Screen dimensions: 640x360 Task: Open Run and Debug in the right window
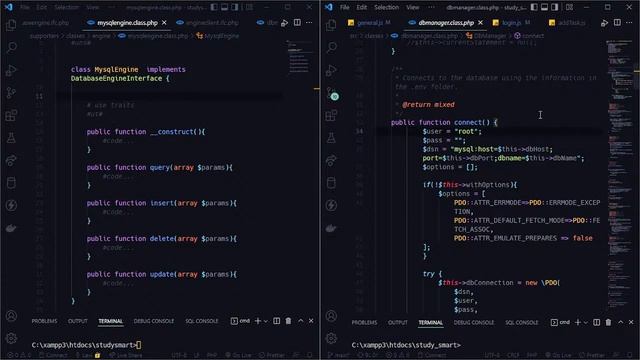point(331,70)
